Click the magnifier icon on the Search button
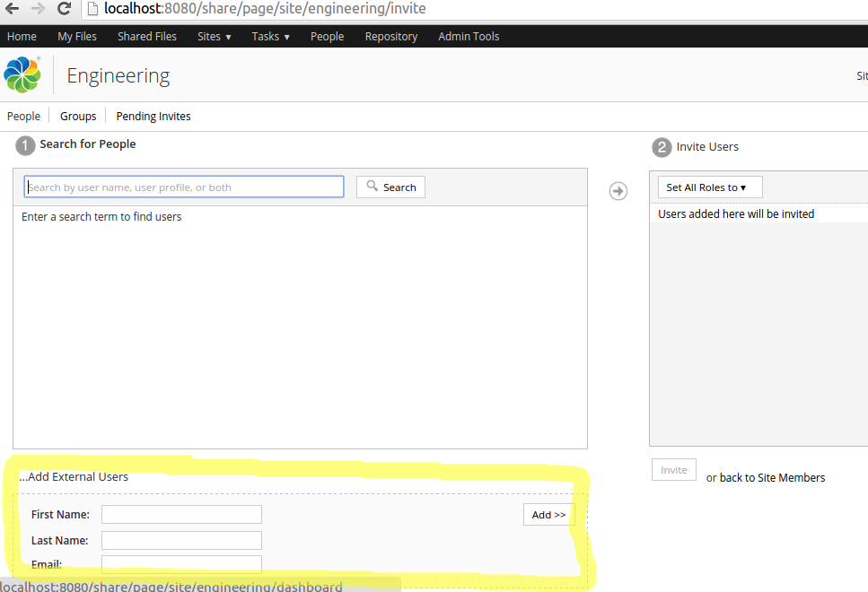 (x=372, y=187)
